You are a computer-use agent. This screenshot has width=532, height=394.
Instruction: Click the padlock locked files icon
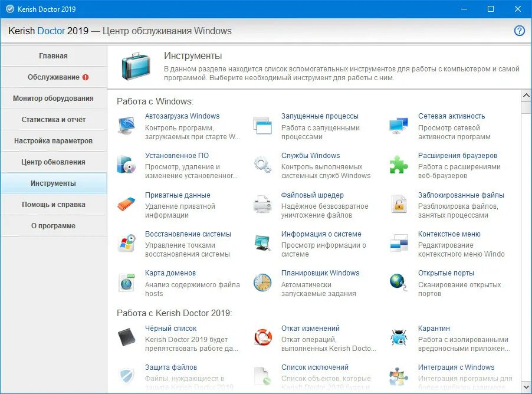pos(399,204)
